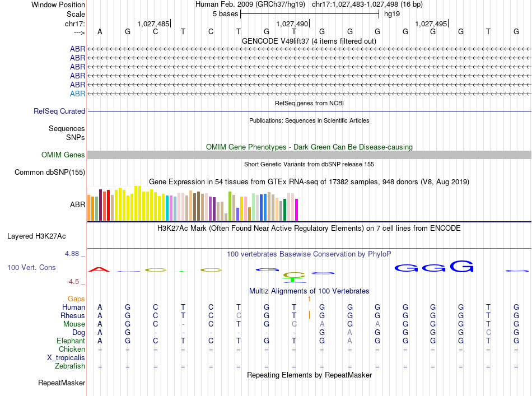Click the faded C in the Dog row

coord(488,333)
